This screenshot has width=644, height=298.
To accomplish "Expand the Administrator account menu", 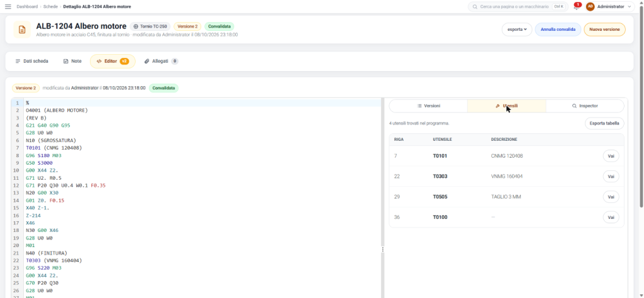I will point(610,6).
